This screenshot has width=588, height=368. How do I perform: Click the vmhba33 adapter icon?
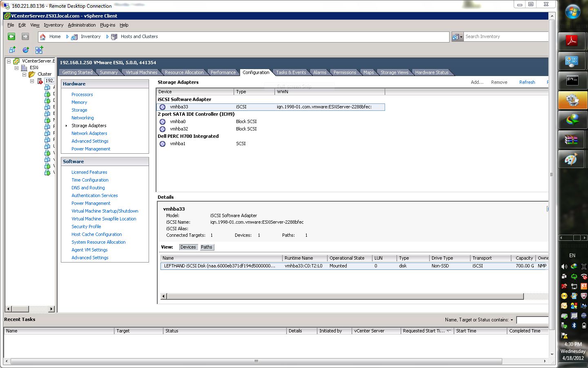click(x=163, y=107)
